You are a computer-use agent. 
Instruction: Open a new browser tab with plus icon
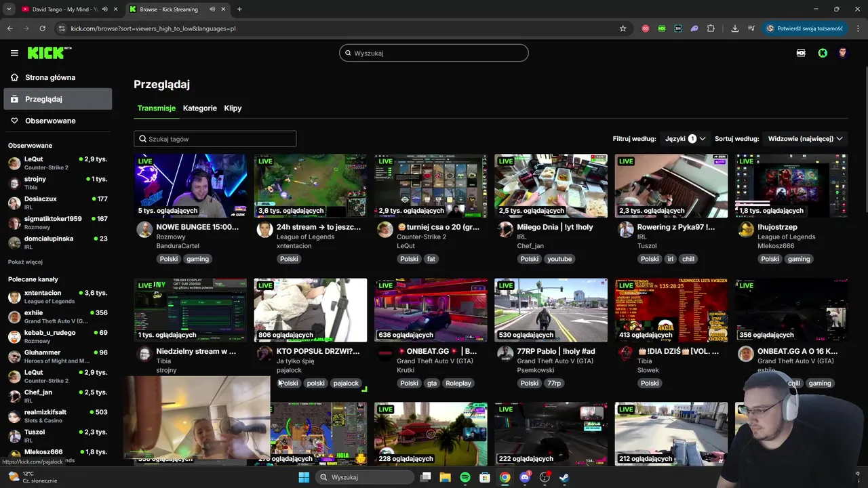pyautogui.click(x=239, y=9)
